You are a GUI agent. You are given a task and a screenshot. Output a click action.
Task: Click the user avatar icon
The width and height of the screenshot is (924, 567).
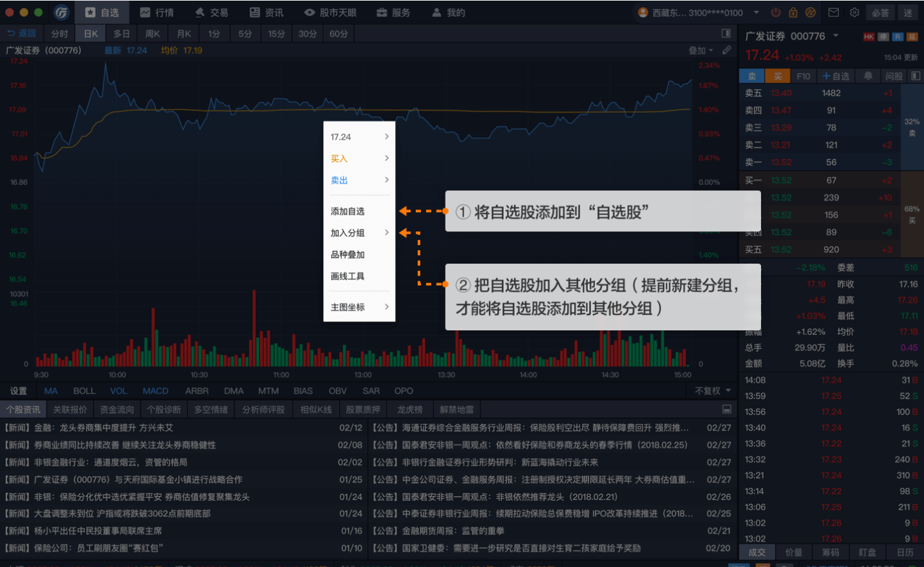[643, 12]
